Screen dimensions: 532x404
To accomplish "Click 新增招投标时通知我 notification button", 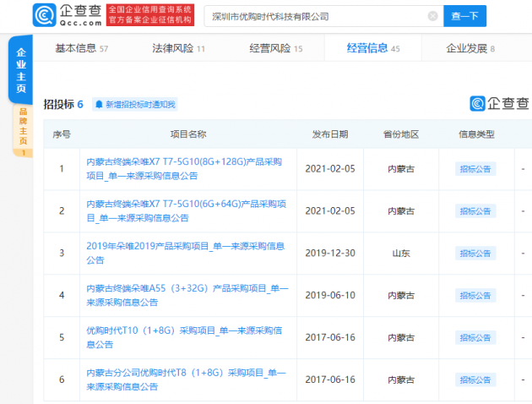I will click(135, 104).
